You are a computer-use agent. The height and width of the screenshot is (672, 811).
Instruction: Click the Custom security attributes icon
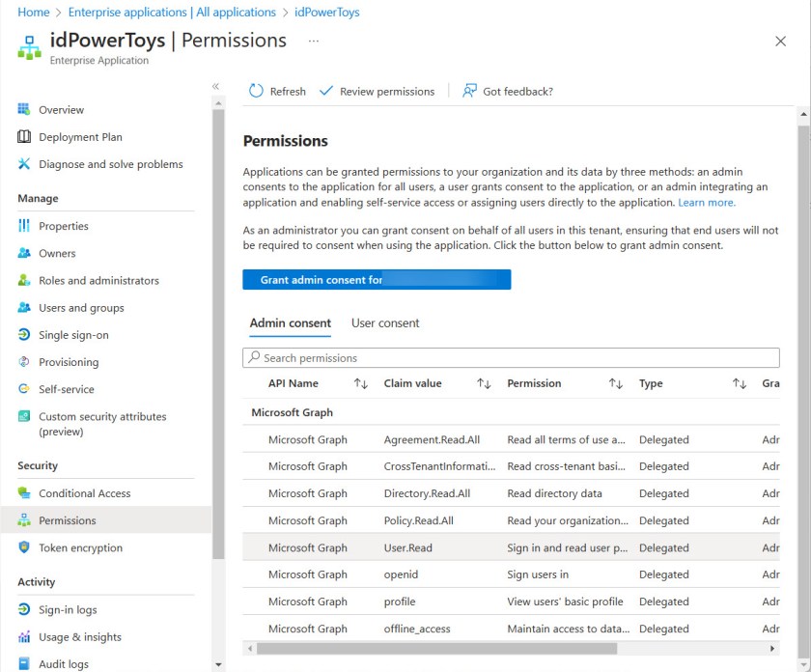coord(24,416)
